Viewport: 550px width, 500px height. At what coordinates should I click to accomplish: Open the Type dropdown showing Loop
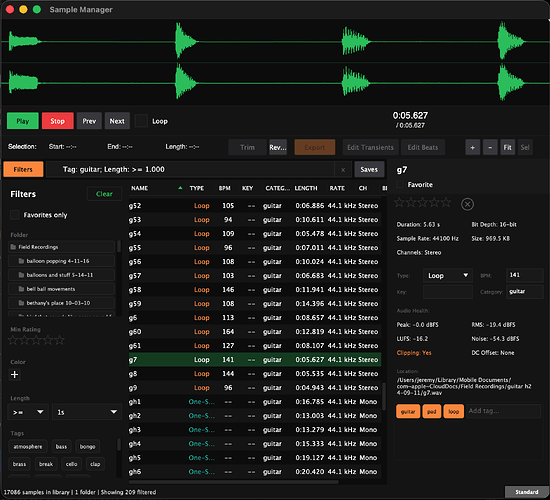point(448,275)
